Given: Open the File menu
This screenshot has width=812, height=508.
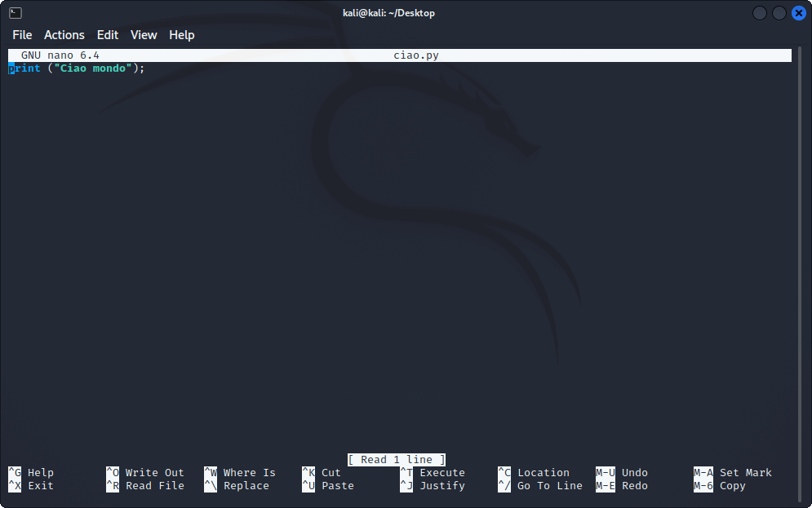Looking at the screenshot, I should point(22,35).
